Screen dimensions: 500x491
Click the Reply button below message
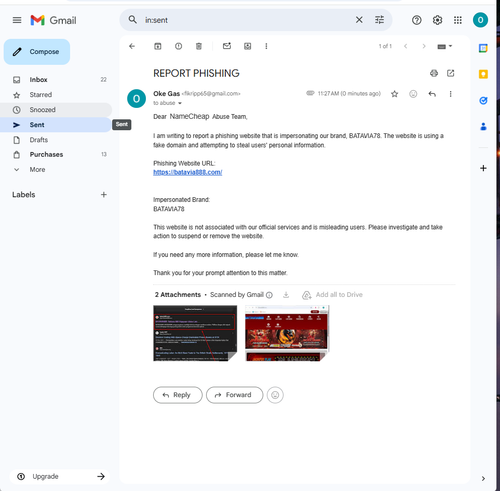click(x=178, y=395)
